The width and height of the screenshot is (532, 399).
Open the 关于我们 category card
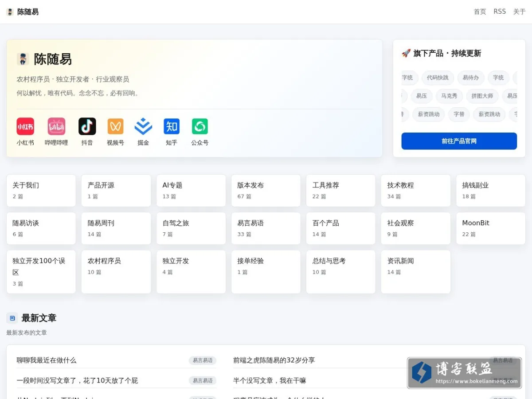coord(41,190)
